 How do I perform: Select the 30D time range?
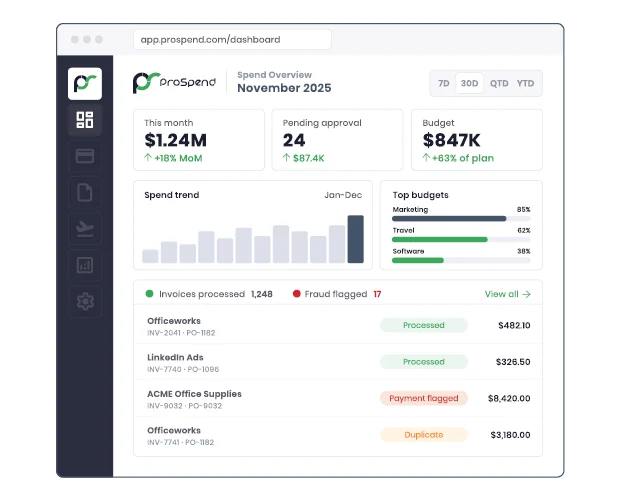(x=469, y=83)
